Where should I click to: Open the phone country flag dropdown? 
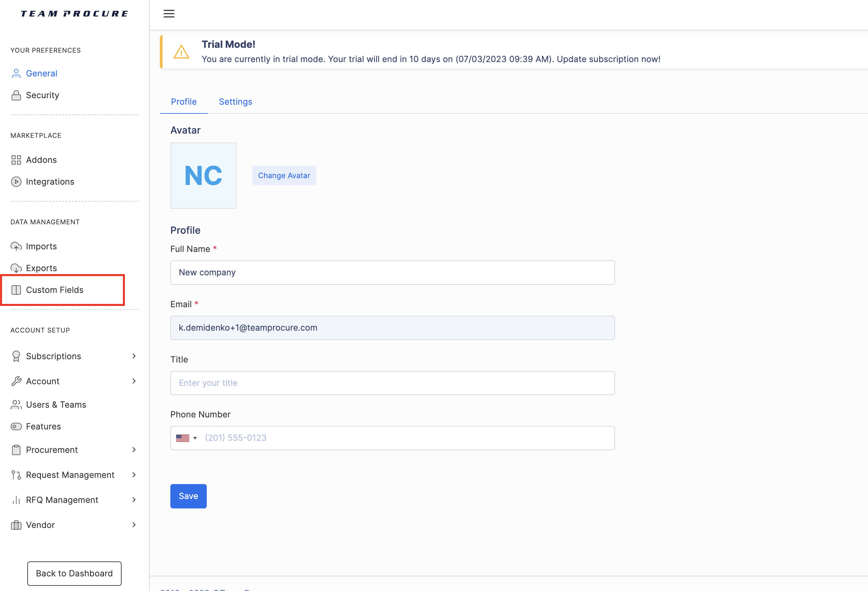(186, 438)
